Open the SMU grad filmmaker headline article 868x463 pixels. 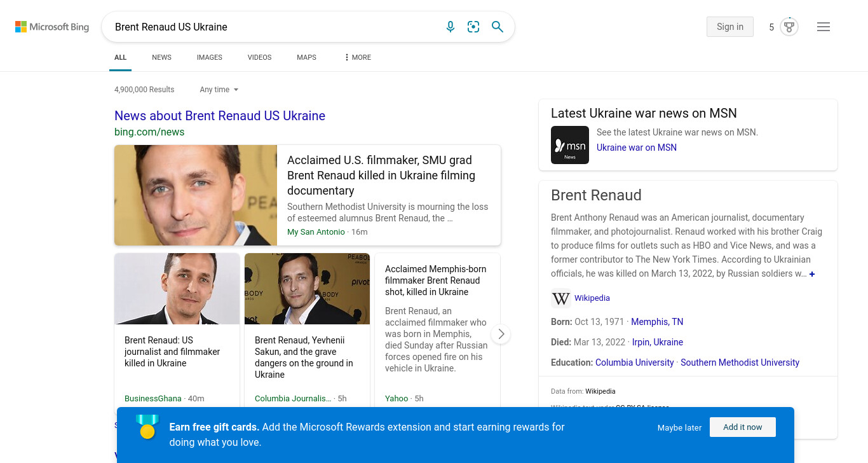(x=381, y=176)
